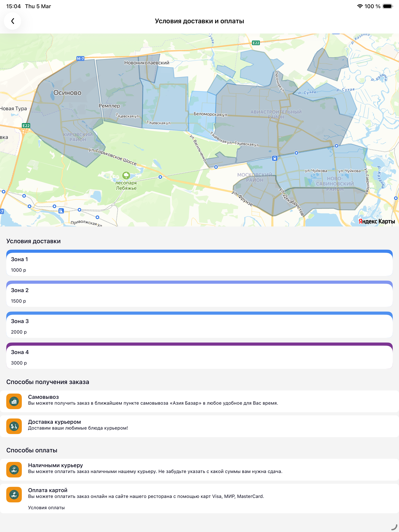The image size is (399, 532).
Task: Tap the periwinkle color bar of Зона 2
Action: [199, 282]
